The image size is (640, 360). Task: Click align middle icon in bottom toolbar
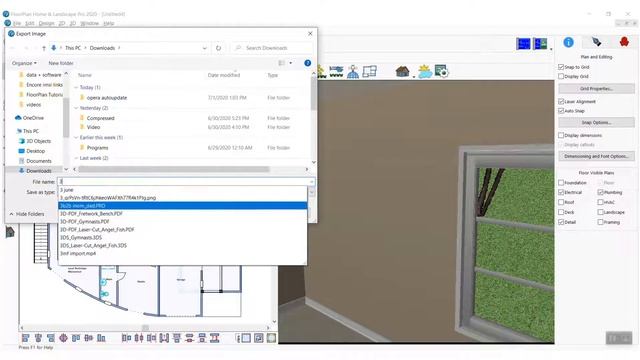coord(89,338)
